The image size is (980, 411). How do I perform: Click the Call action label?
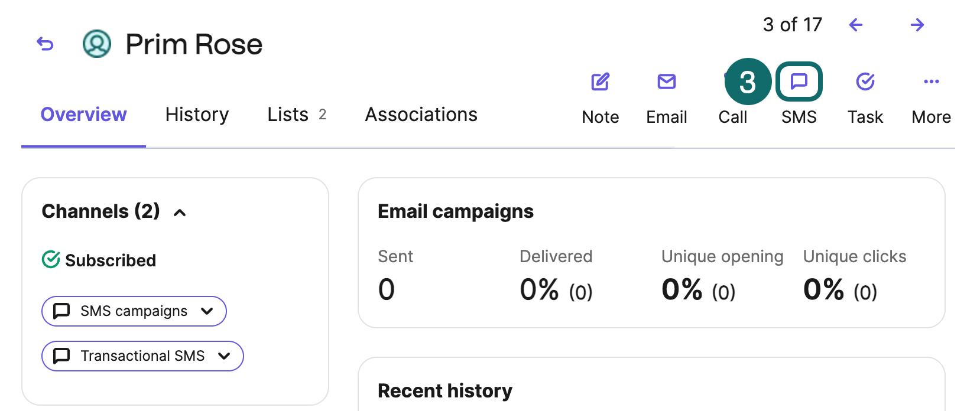pyautogui.click(x=732, y=117)
